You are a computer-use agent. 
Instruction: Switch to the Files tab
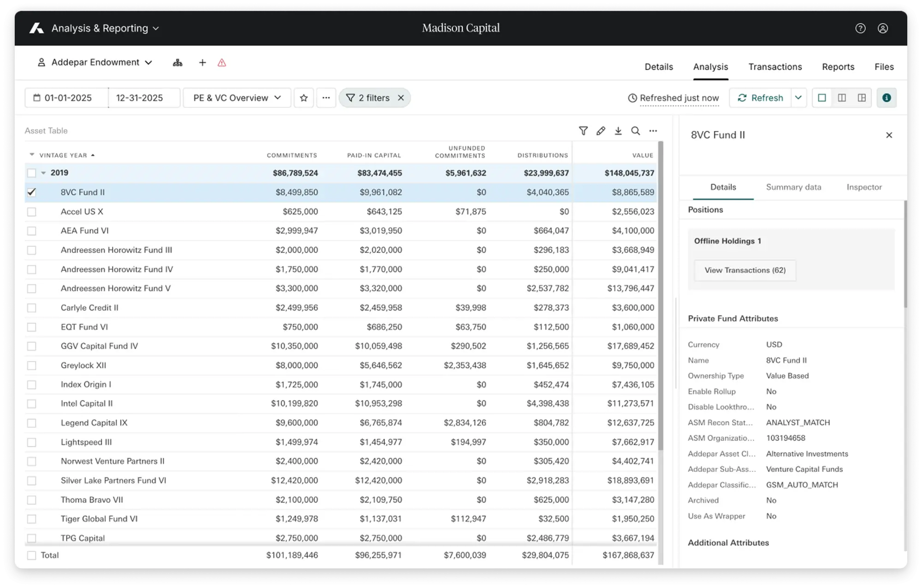click(884, 67)
